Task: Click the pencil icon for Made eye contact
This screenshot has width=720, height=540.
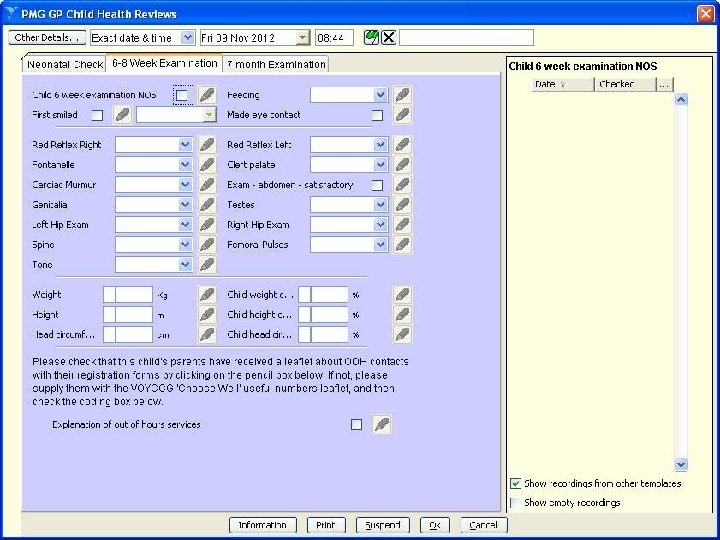Action: point(402,115)
